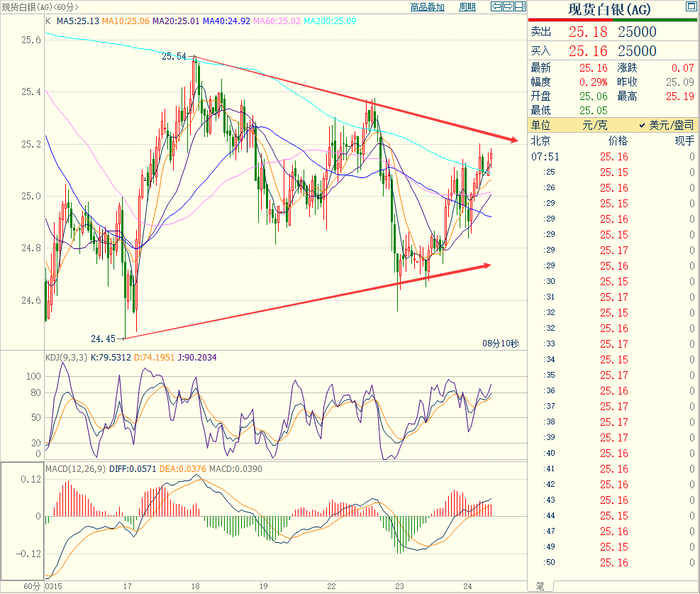Select the MACD(12,26,9) indicator label

pyautogui.click(x=75, y=469)
